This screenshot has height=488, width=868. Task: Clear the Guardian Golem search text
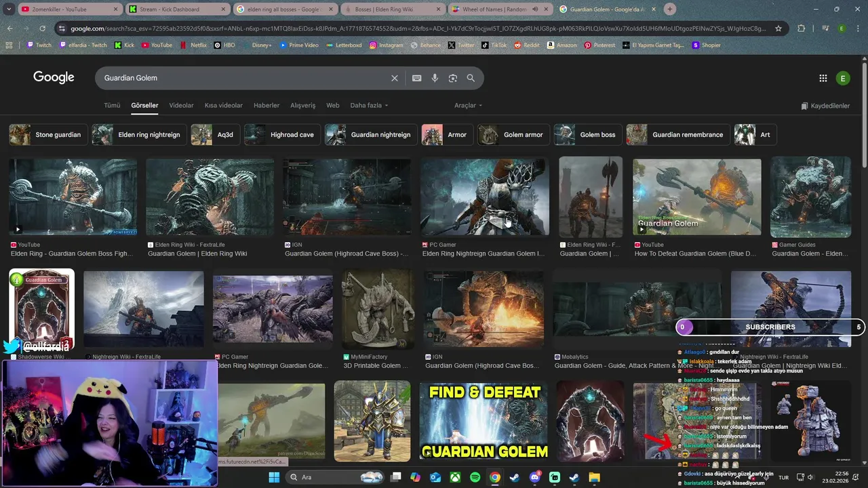pos(395,78)
